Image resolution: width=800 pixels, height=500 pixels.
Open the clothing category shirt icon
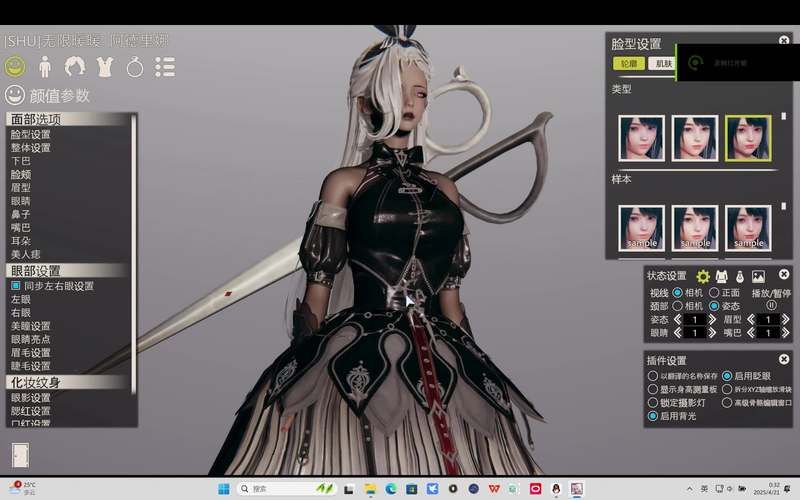point(105,67)
